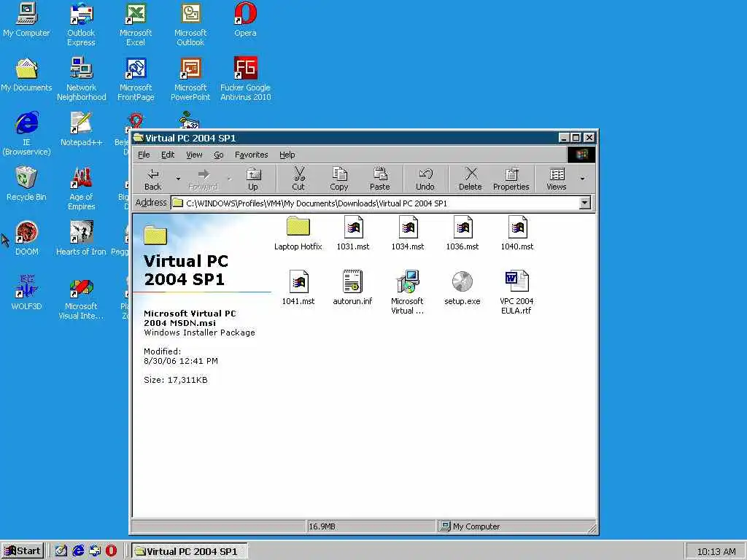Open the Address bar dropdown list
This screenshot has height=560, width=747.
coord(584,203)
